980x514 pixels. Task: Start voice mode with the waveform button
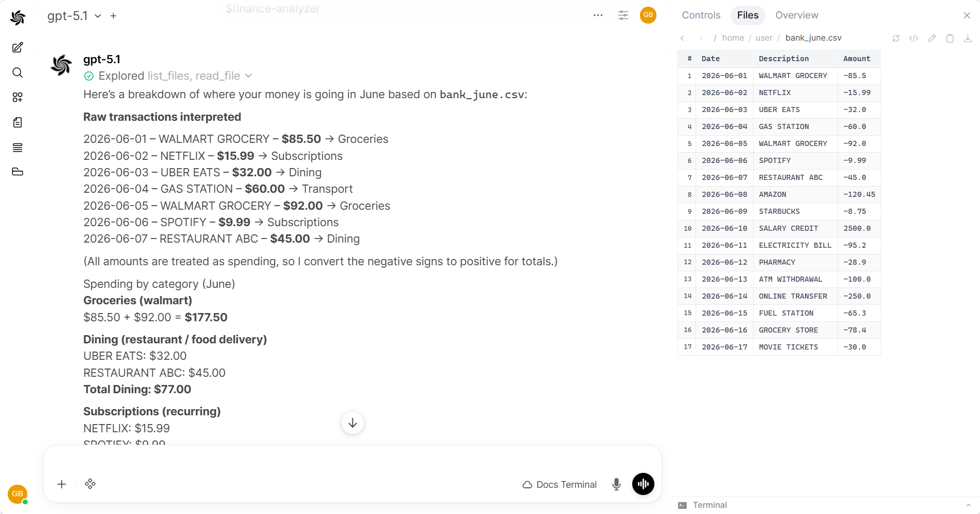(643, 484)
